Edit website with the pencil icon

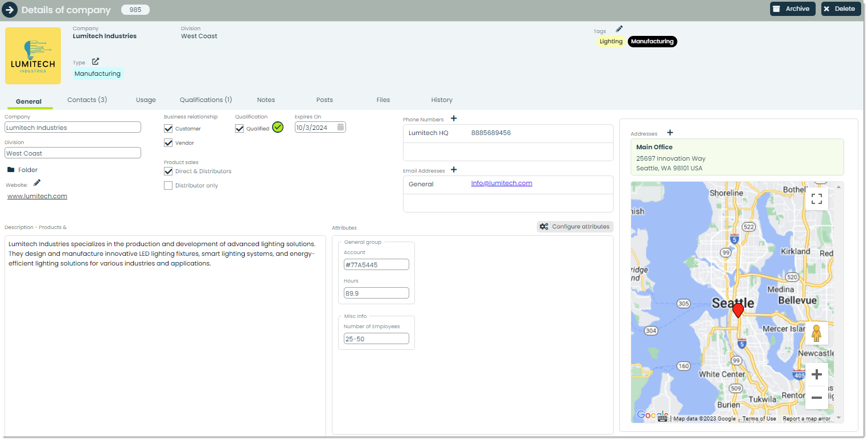coord(37,183)
